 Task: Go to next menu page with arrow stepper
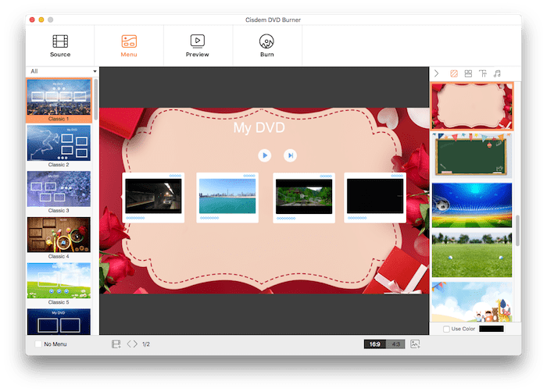tap(135, 344)
